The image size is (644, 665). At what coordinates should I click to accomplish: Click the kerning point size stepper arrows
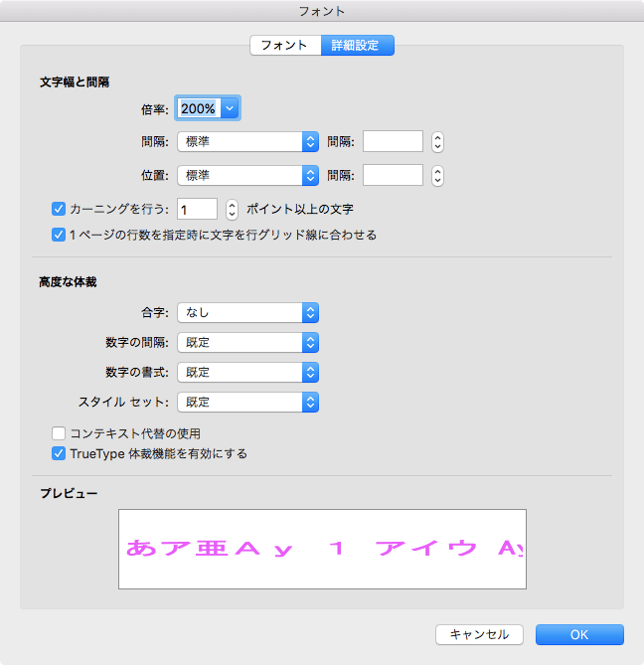(232, 209)
